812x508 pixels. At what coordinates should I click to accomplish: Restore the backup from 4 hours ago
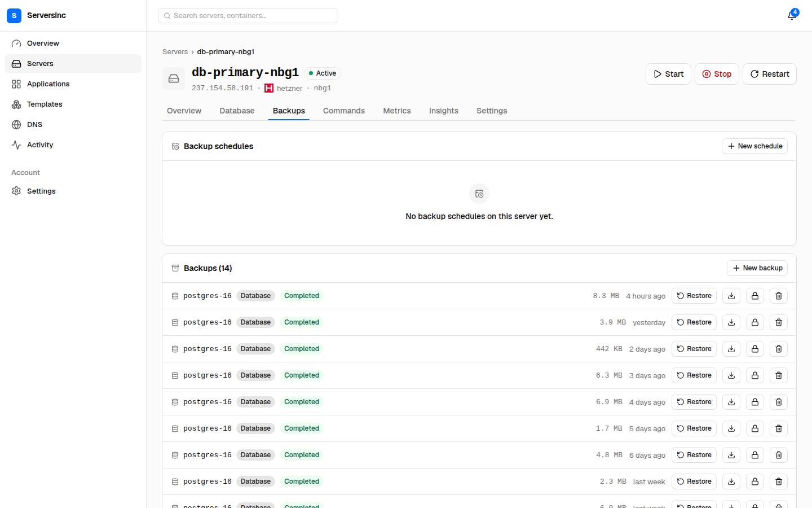[x=694, y=296]
